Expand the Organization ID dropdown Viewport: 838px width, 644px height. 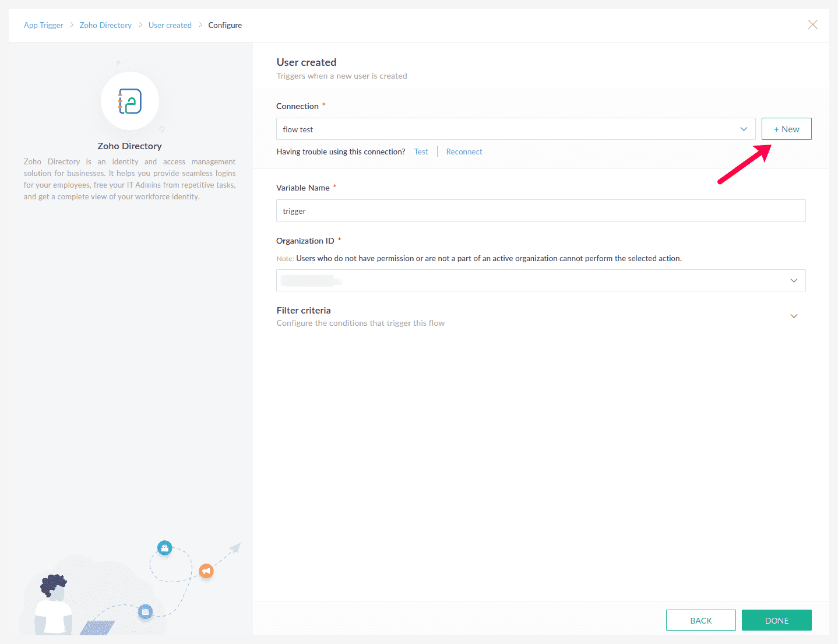tap(541, 280)
